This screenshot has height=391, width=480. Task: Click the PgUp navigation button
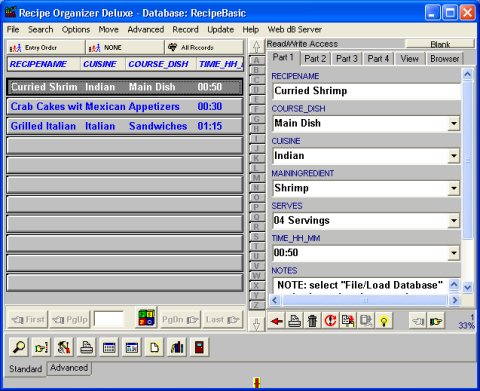pyautogui.click(x=70, y=320)
